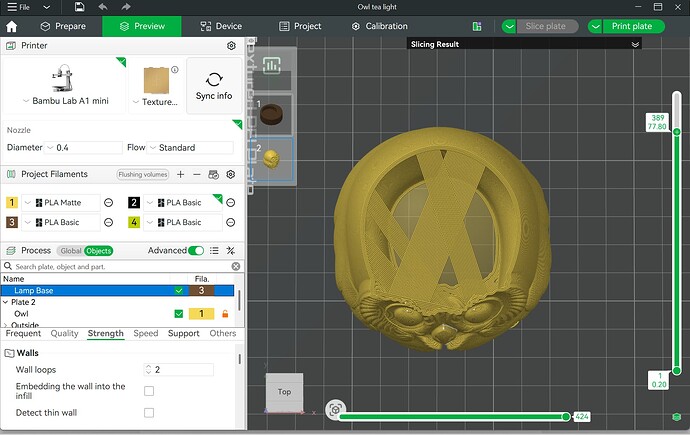
Task: Open AMS filament sync icon
Action: pos(213,175)
